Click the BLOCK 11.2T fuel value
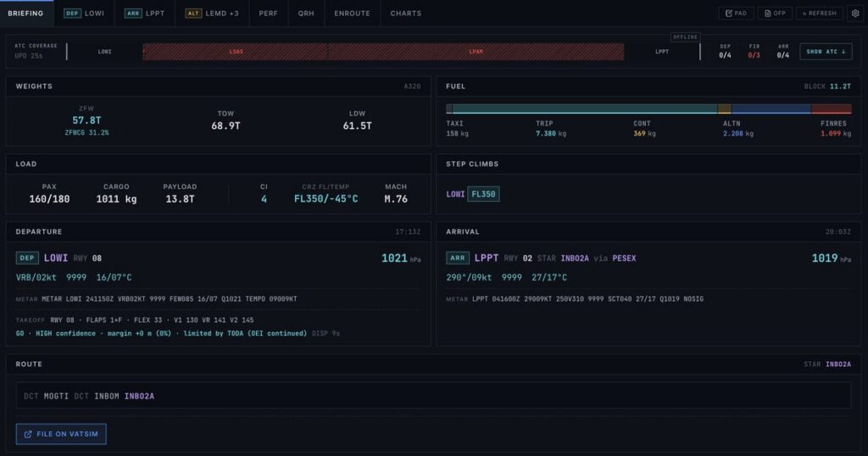The width and height of the screenshot is (868, 456). pos(840,86)
